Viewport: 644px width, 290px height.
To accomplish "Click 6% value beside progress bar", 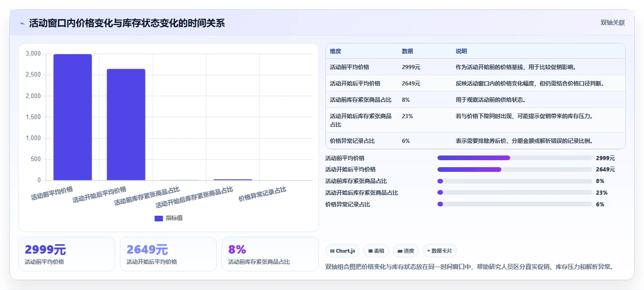I will click(600, 205).
